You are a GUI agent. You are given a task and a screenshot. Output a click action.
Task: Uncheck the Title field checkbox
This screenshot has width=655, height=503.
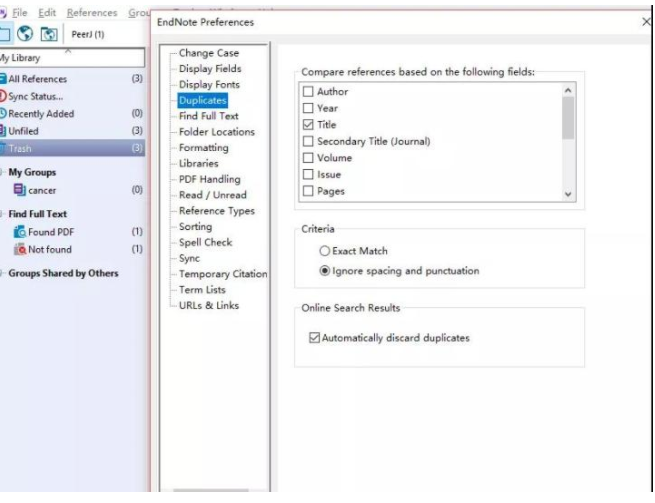click(x=308, y=124)
